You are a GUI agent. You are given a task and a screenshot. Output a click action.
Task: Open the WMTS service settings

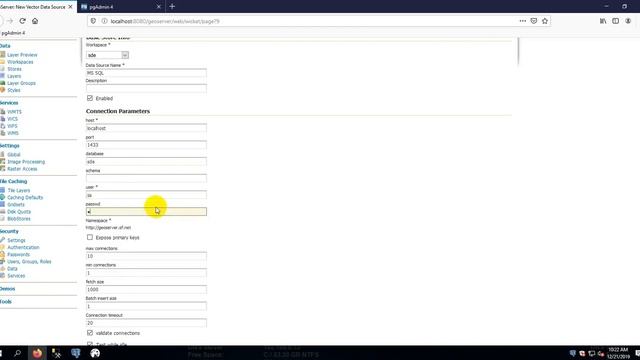pos(14,111)
